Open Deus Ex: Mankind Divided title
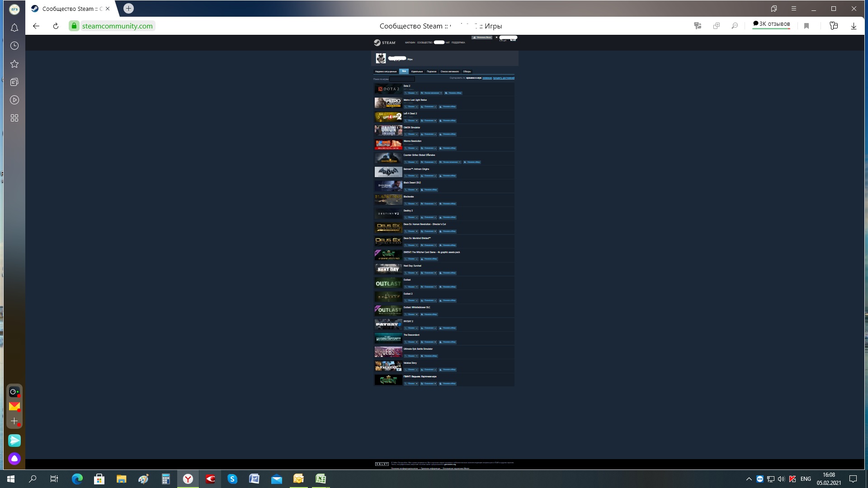The height and width of the screenshot is (488, 868). [x=417, y=238]
